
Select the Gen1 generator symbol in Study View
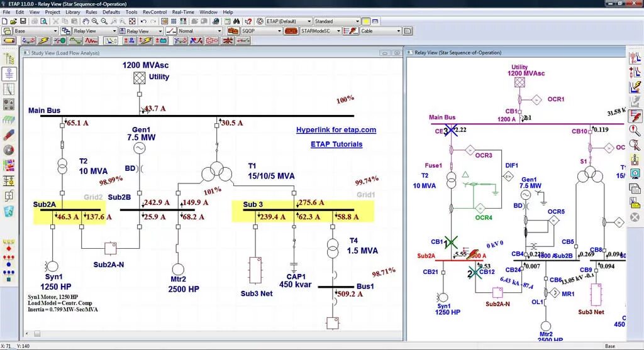(139, 148)
